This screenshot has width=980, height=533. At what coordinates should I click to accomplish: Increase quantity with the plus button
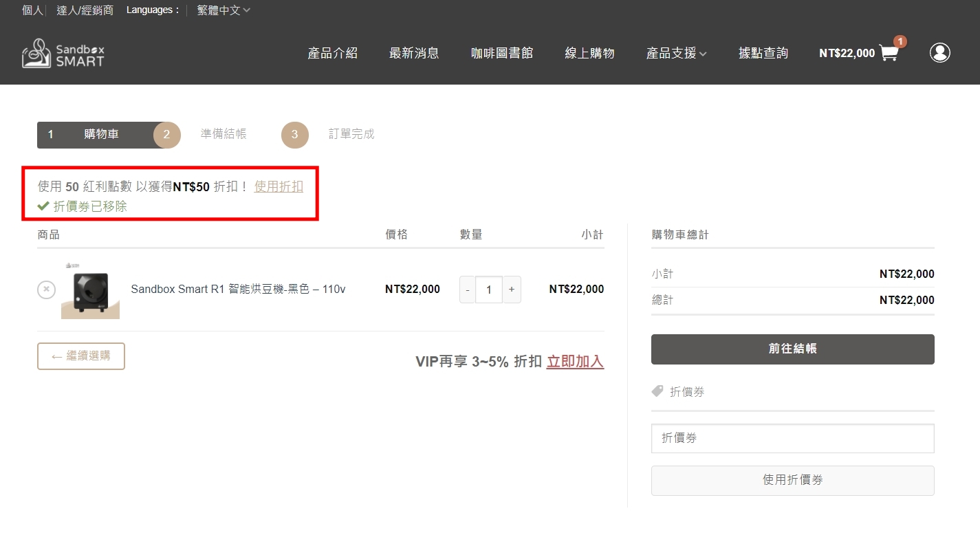[512, 290]
